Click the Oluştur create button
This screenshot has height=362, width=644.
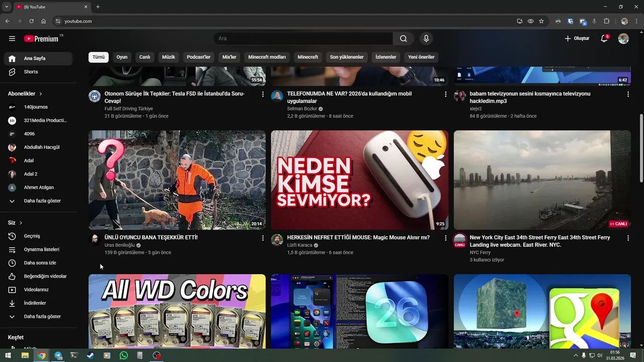click(577, 39)
